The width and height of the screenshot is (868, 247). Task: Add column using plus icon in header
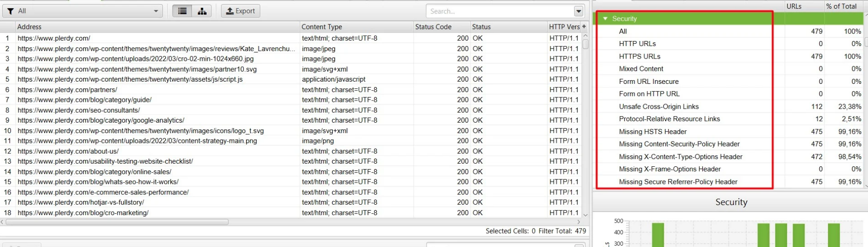584,27
